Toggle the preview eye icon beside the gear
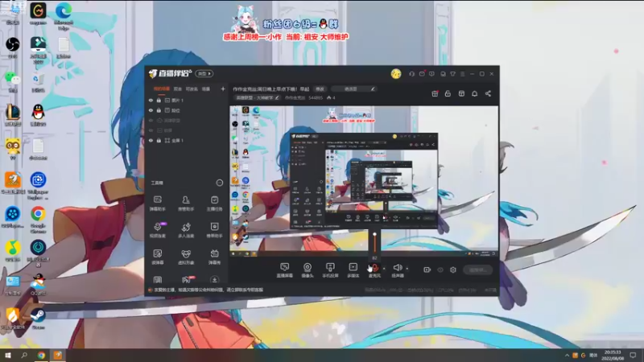 440,269
